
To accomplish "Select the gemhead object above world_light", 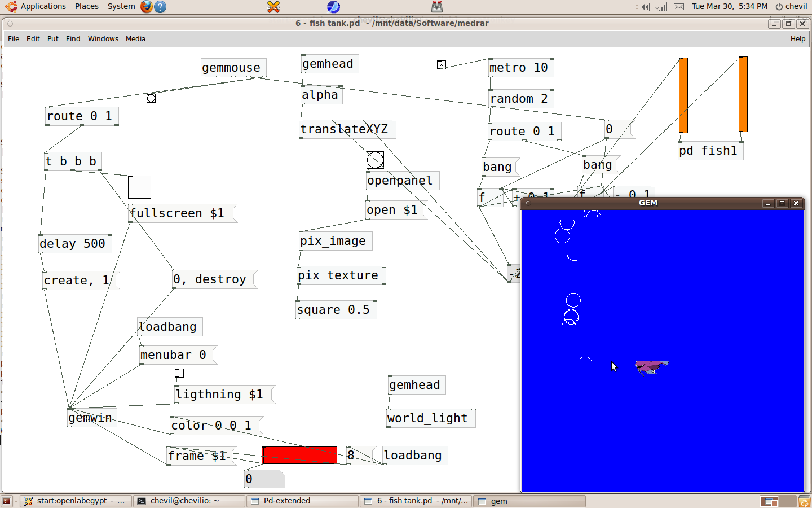I will tap(417, 385).
